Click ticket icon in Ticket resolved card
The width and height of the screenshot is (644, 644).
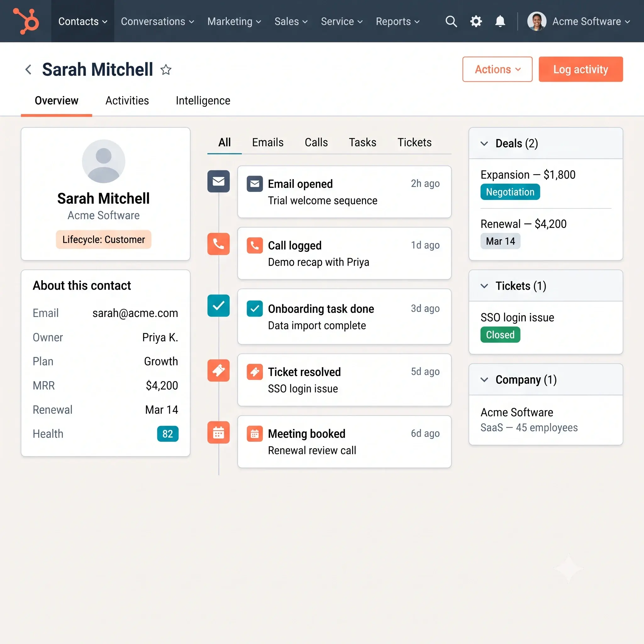point(255,372)
